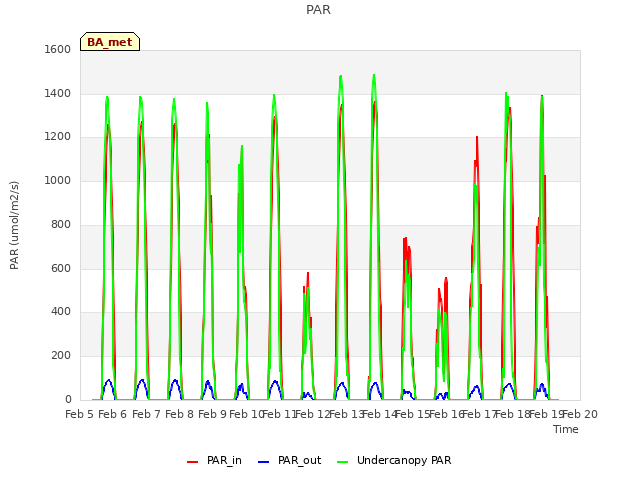Click the PAR (umol/m2/s) y-axis label
This screenshot has width=640, height=480.
(14, 225)
